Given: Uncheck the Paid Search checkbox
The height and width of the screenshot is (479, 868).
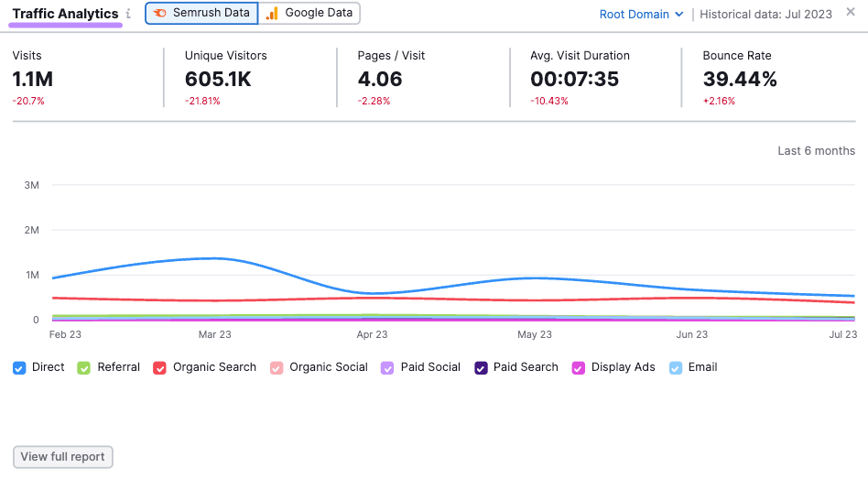Looking at the screenshot, I should [x=481, y=367].
